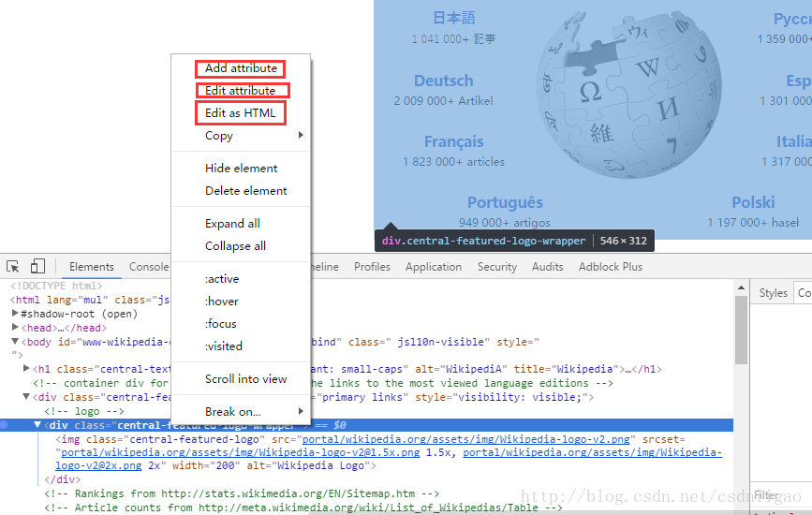The width and height of the screenshot is (812, 515).
Task: Collapse the body element node
Action: pyautogui.click(x=15, y=341)
